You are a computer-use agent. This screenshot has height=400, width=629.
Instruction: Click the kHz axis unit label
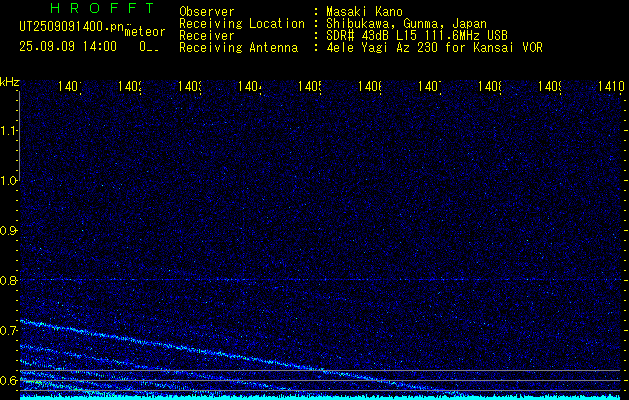10,83
